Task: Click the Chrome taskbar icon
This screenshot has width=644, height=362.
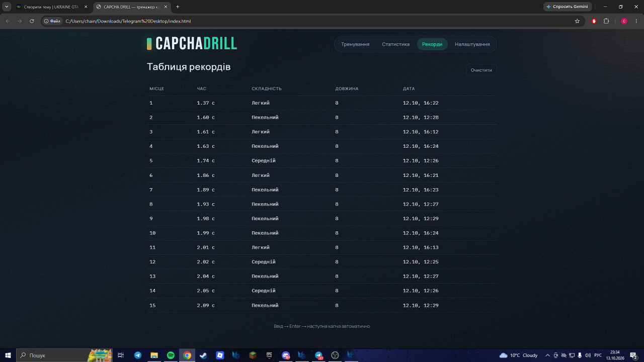Action: point(187,355)
